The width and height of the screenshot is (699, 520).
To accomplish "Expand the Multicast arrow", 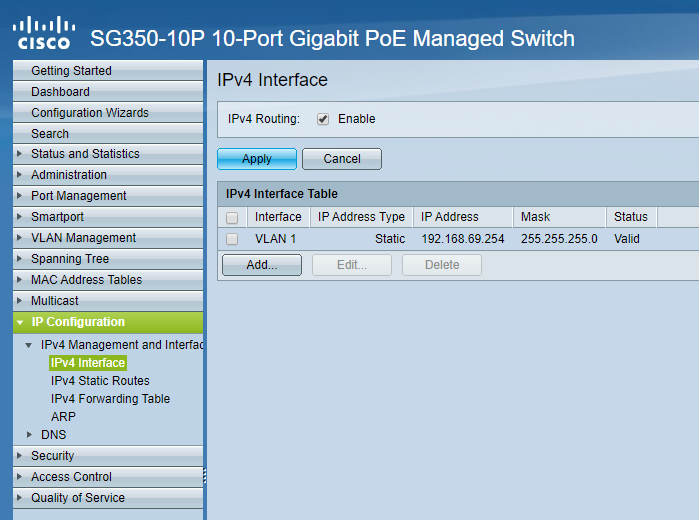I will [x=19, y=300].
